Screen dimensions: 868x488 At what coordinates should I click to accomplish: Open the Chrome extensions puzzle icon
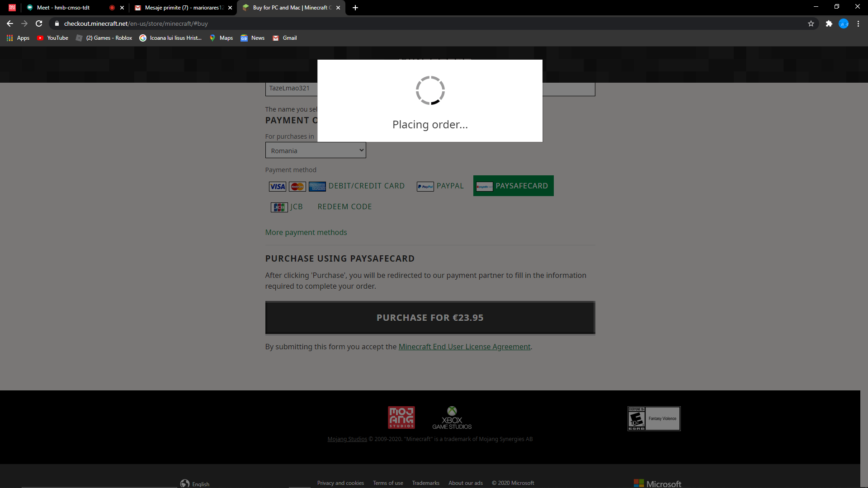829,23
